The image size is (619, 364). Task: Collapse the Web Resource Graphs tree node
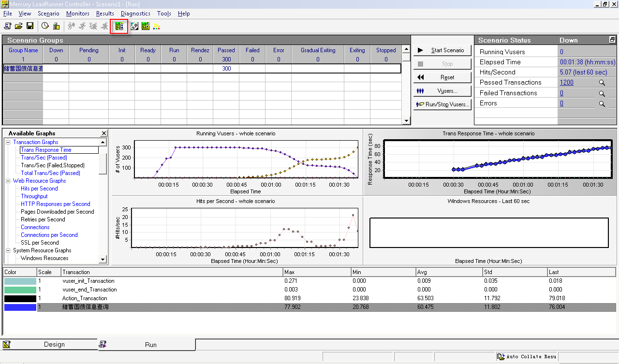click(x=8, y=181)
